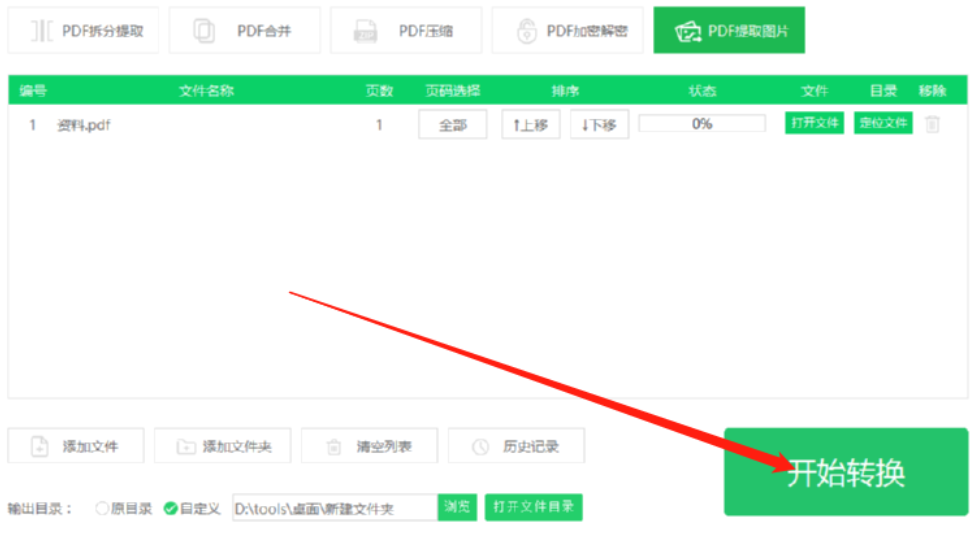Click the 状态 column header
This screenshot has height=533, width=972.
702,91
